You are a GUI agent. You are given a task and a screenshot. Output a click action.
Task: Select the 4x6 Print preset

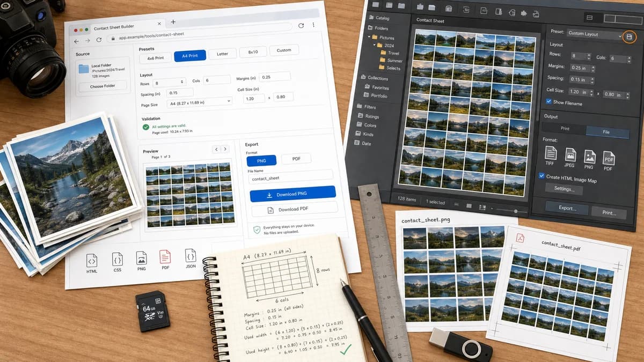tap(155, 57)
